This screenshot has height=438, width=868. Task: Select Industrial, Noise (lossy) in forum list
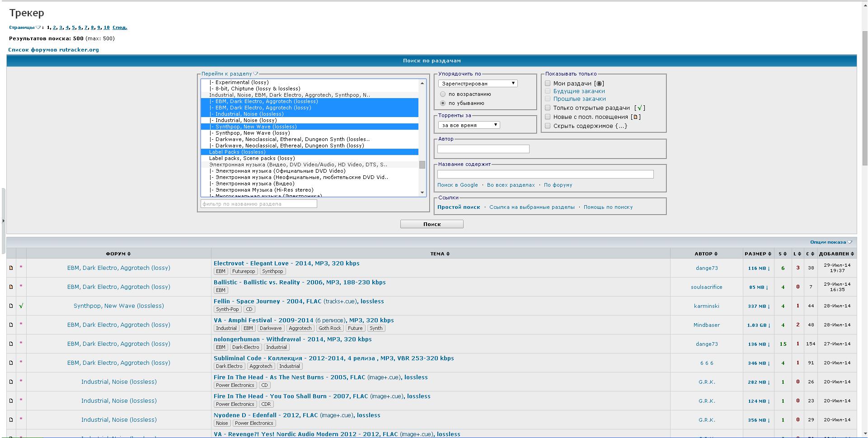(x=246, y=120)
